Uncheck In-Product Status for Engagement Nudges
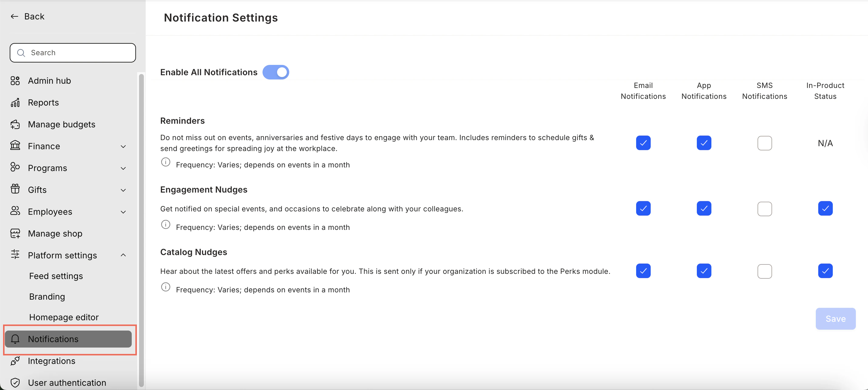Image resolution: width=868 pixels, height=390 pixels. (825, 208)
